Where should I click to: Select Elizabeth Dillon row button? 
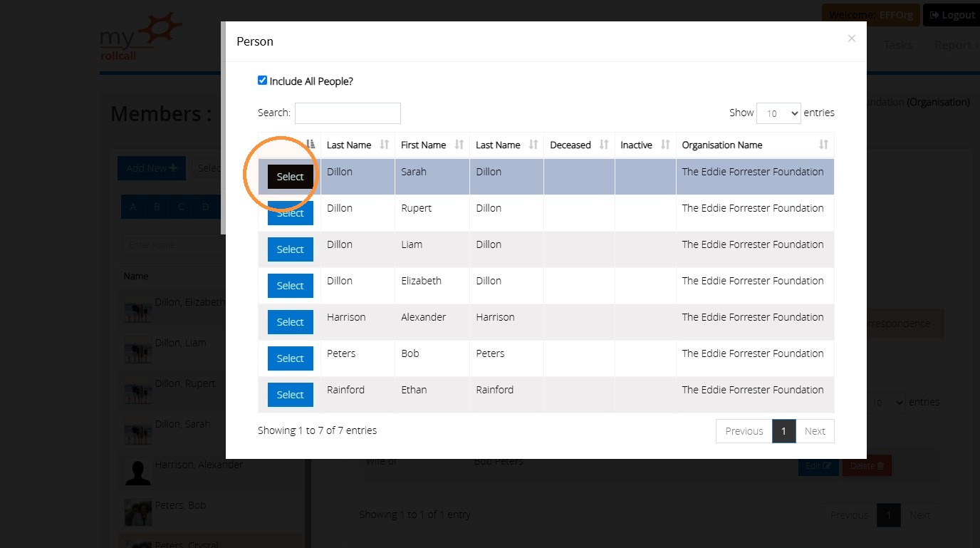coord(291,286)
